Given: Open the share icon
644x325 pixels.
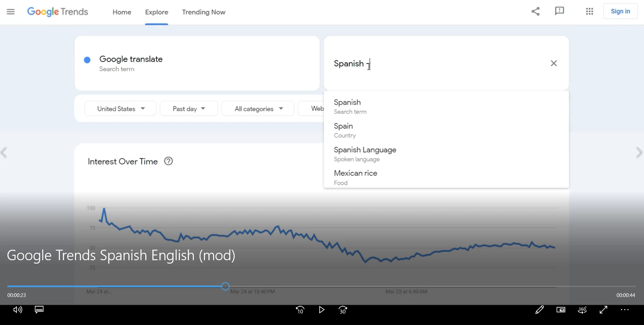Looking at the screenshot, I should 536,11.
